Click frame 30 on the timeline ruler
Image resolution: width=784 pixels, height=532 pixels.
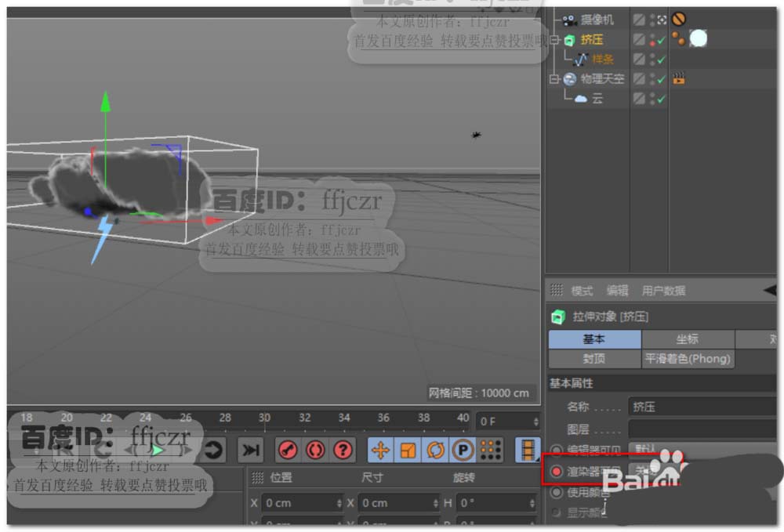(264, 418)
